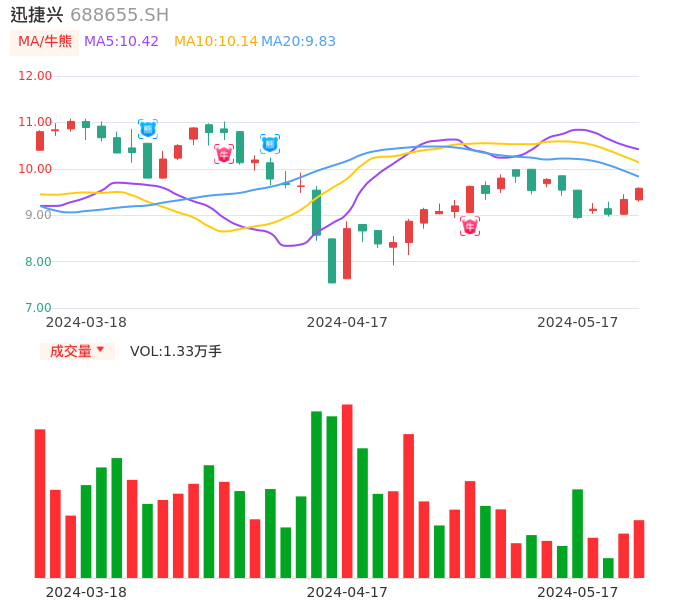The width and height of the screenshot is (686, 606).
Task: Click the 2024-05-17 date under candlestick chart
Action: coord(578,322)
